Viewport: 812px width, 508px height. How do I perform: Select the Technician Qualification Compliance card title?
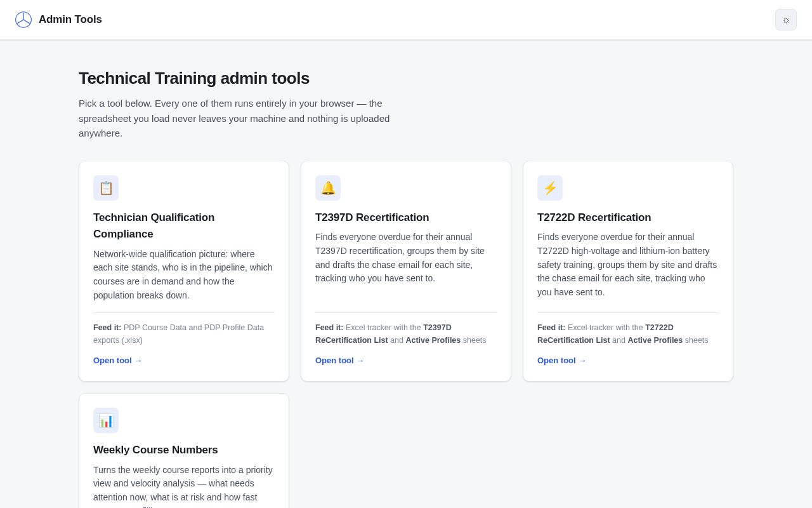point(154,226)
